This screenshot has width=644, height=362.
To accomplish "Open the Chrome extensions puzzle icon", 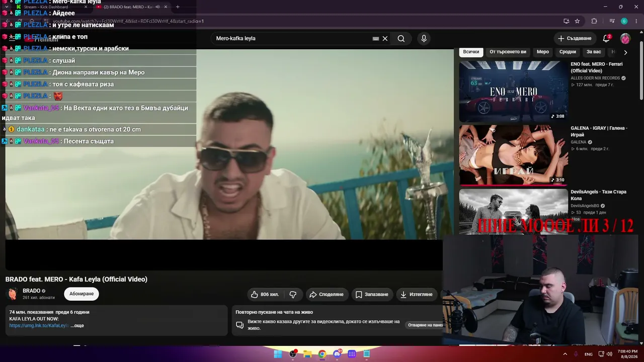I will point(594,21).
